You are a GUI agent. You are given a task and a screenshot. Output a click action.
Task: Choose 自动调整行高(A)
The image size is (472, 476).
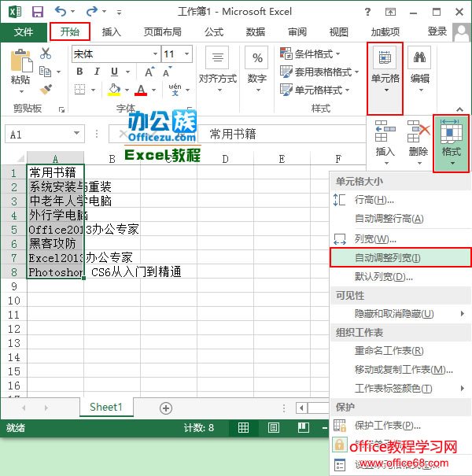(x=400, y=219)
